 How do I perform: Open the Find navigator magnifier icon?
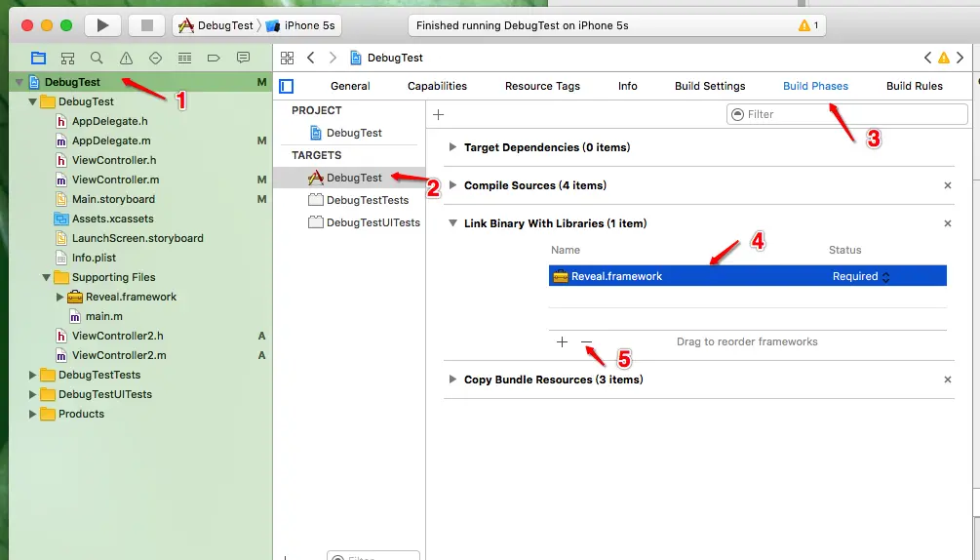(97, 59)
